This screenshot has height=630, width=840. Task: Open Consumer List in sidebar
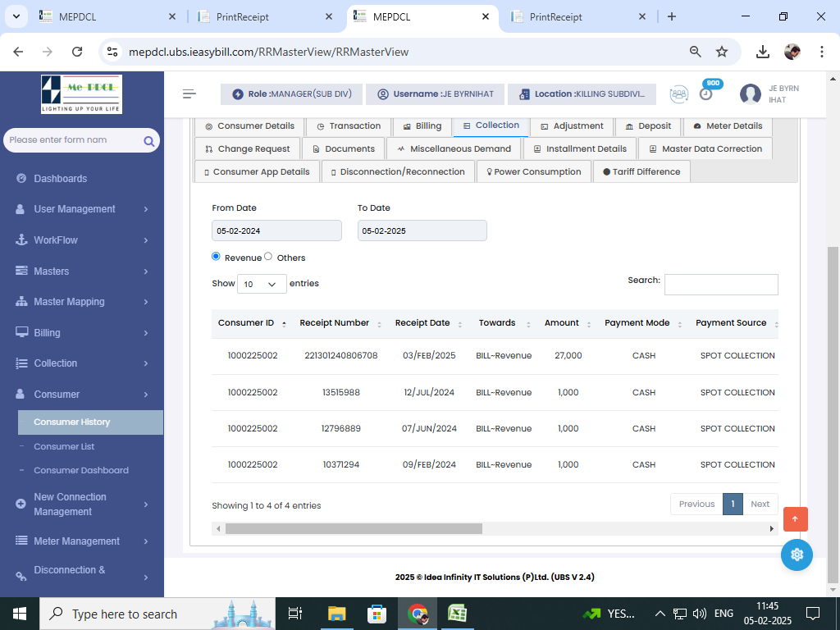pyautogui.click(x=64, y=446)
